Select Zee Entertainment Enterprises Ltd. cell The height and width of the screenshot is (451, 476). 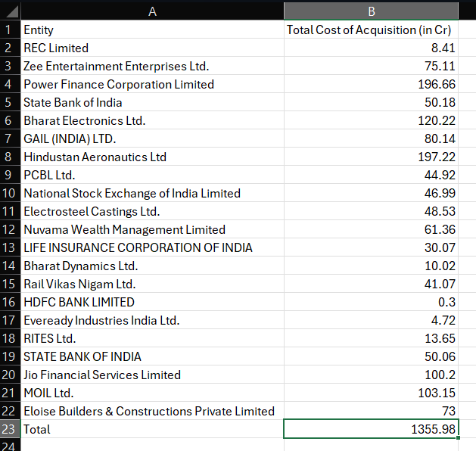tap(152, 66)
